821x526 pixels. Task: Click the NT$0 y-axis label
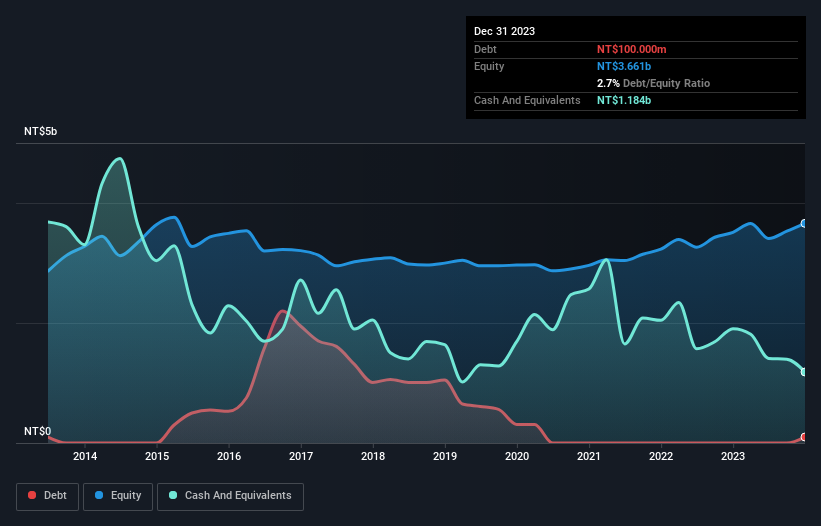tap(38, 431)
